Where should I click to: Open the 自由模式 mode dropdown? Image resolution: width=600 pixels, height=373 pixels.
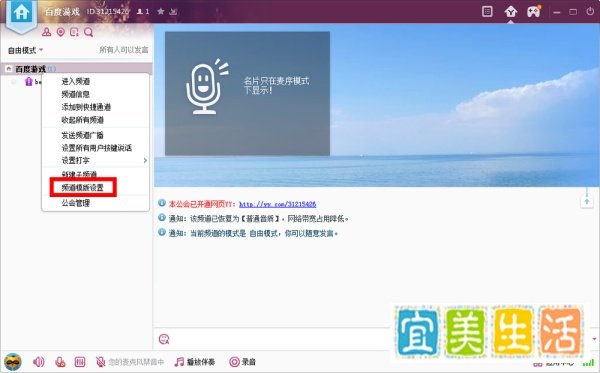tap(25, 50)
